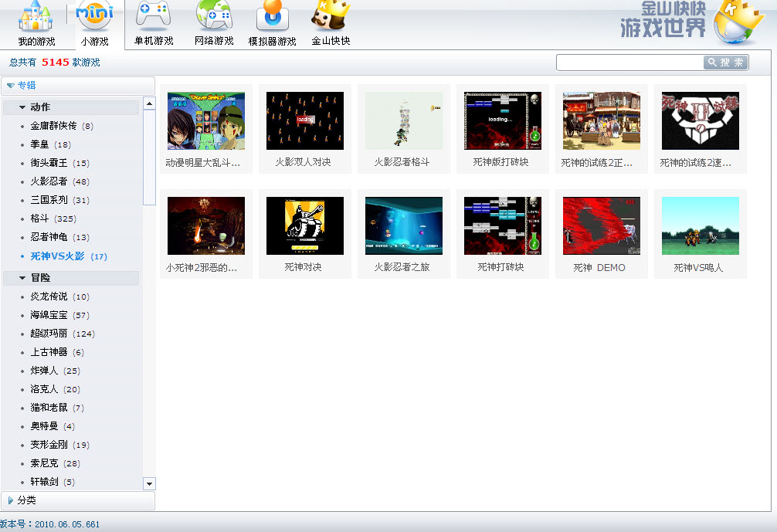Viewport: 777px width, 532px height.
Task: Open 死神VS鸣人 game thumbnail
Action: (701, 226)
